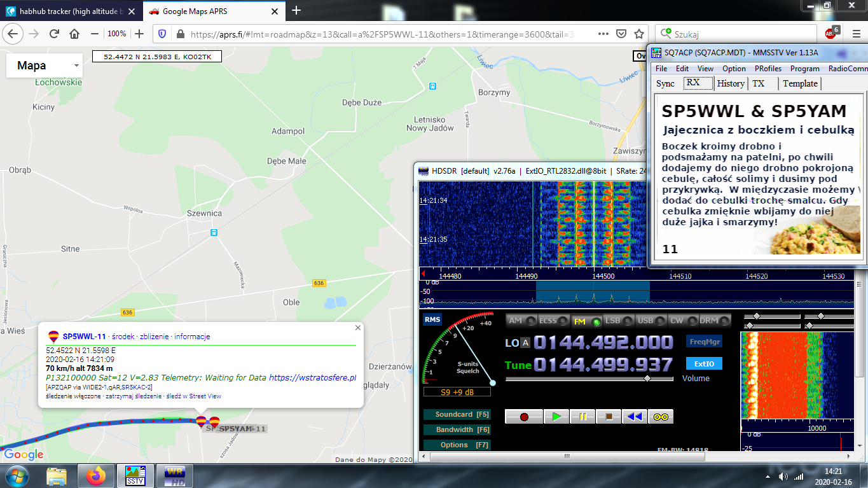
Task: Stop HDSDR with the brown stop button
Action: tap(609, 417)
